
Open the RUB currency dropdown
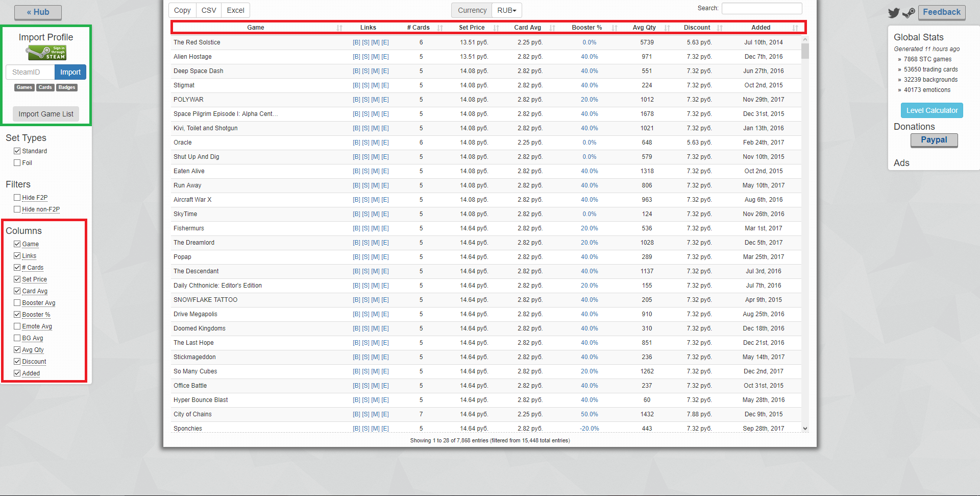coord(506,10)
